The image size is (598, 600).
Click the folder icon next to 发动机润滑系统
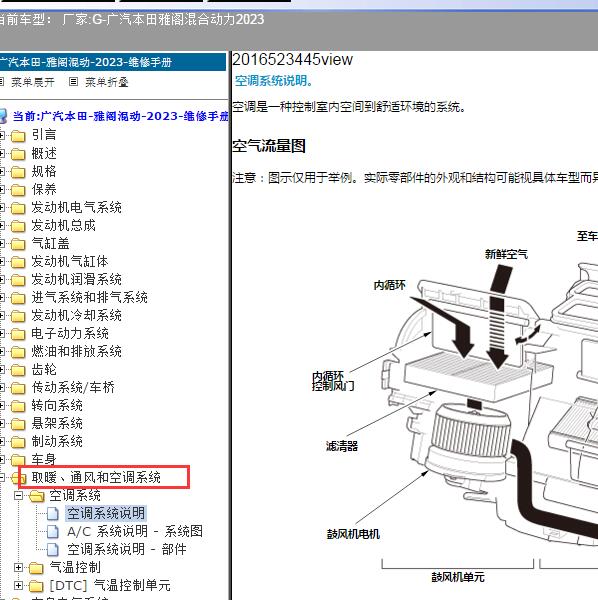click(18, 280)
